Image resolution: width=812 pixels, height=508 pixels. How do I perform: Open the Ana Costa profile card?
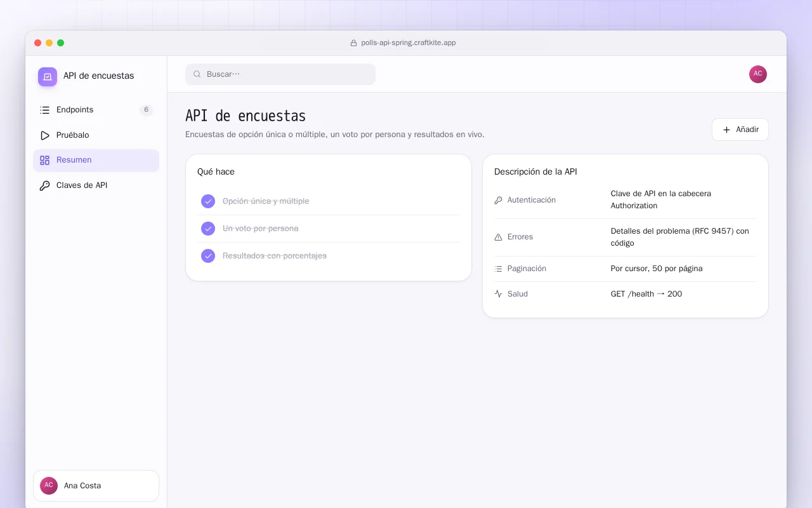click(96, 486)
